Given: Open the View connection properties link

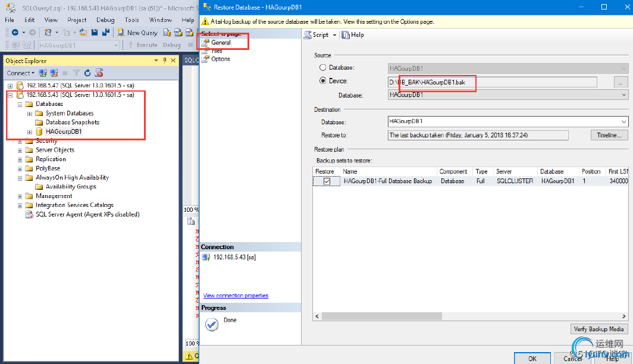Looking at the screenshot, I should 236,296.
